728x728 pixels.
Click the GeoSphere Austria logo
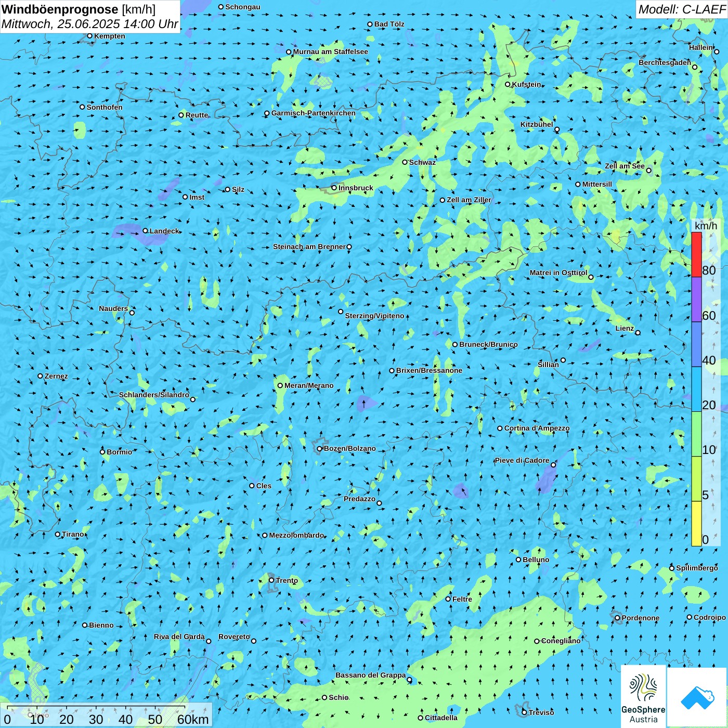coord(643,696)
